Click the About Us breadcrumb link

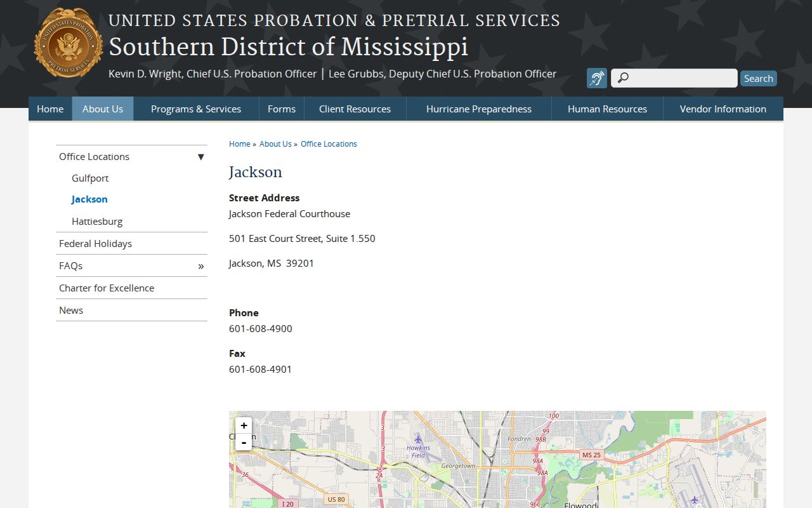[x=275, y=144]
